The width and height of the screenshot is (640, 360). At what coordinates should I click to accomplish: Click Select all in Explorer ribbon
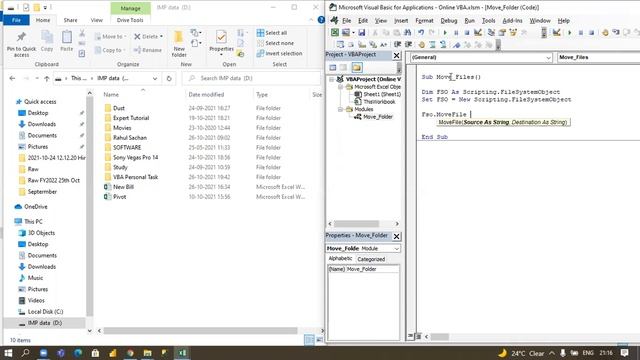coord(272,33)
